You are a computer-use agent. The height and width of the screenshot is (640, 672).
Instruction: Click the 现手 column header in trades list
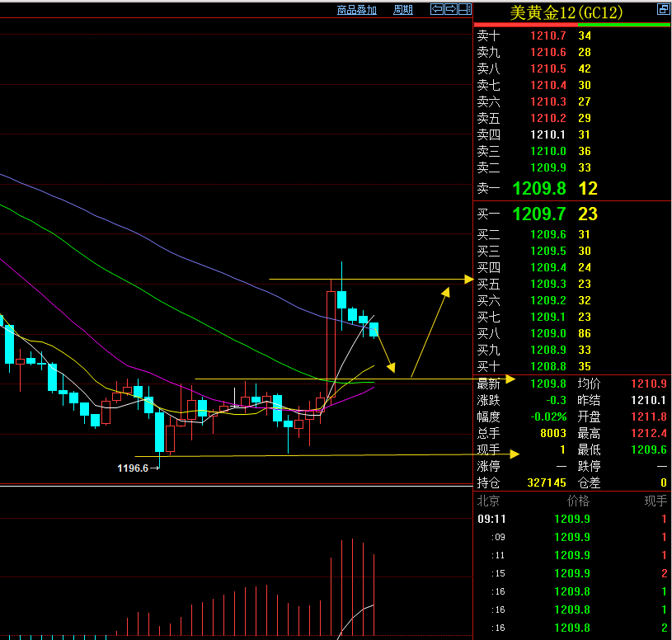point(656,501)
